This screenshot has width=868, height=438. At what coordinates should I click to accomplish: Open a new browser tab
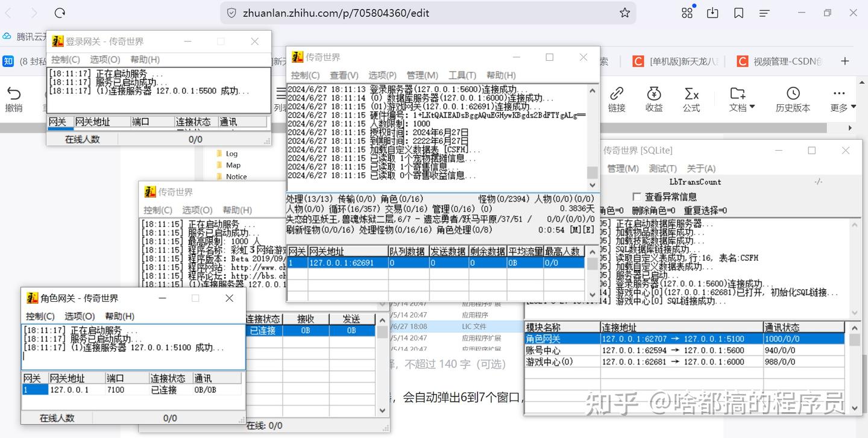click(845, 61)
